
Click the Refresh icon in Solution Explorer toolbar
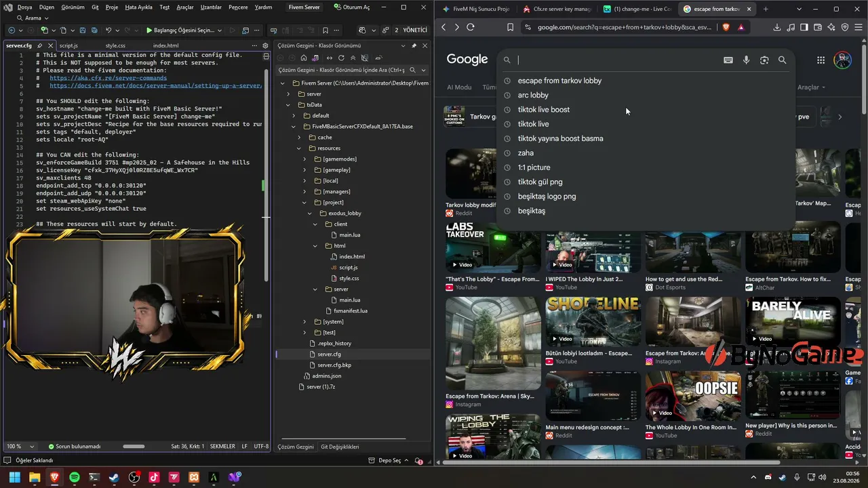pyautogui.click(x=341, y=58)
